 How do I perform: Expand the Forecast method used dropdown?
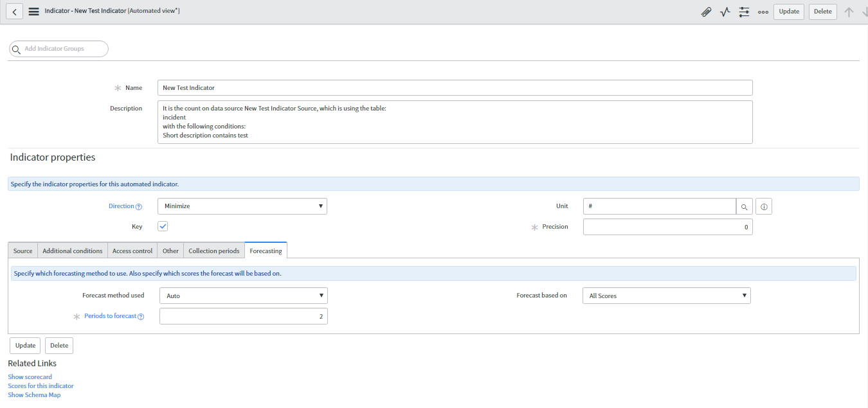(244, 296)
